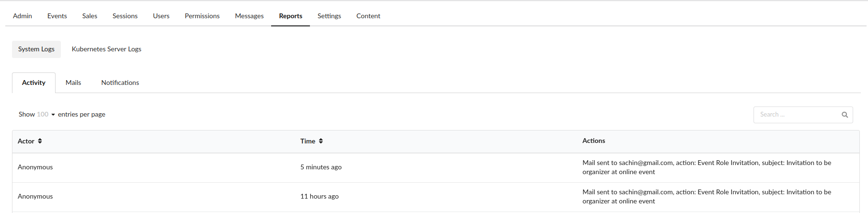Switch to the Mails tab
This screenshot has height=213, width=868.
point(73,83)
